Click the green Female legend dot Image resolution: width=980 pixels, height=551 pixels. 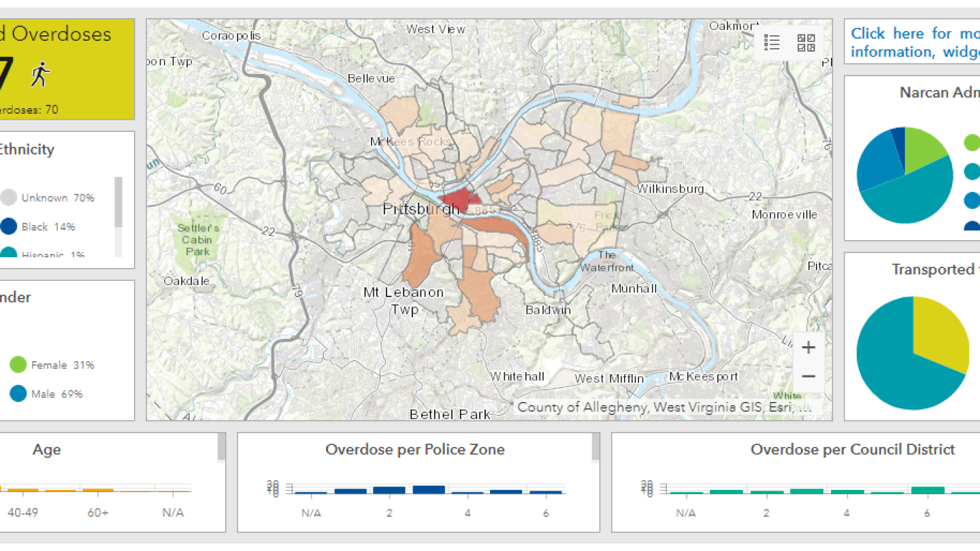coord(18,365)
